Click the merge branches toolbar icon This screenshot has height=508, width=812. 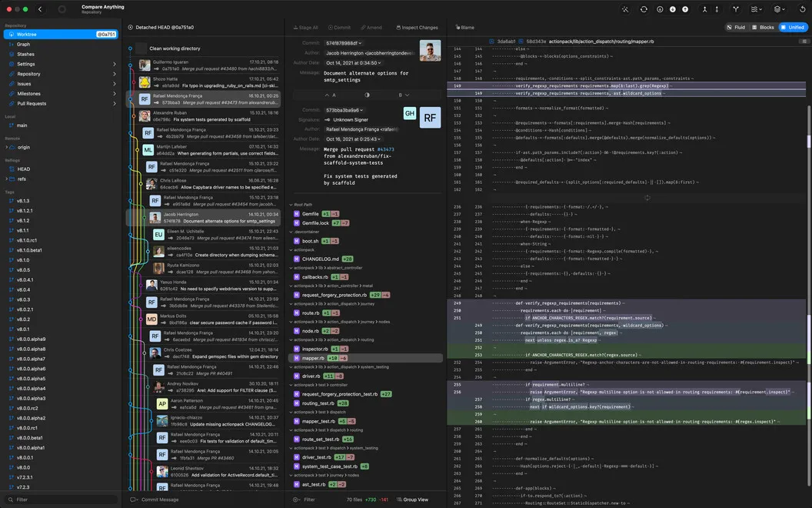pyautogui.click(x=704, y=9)
